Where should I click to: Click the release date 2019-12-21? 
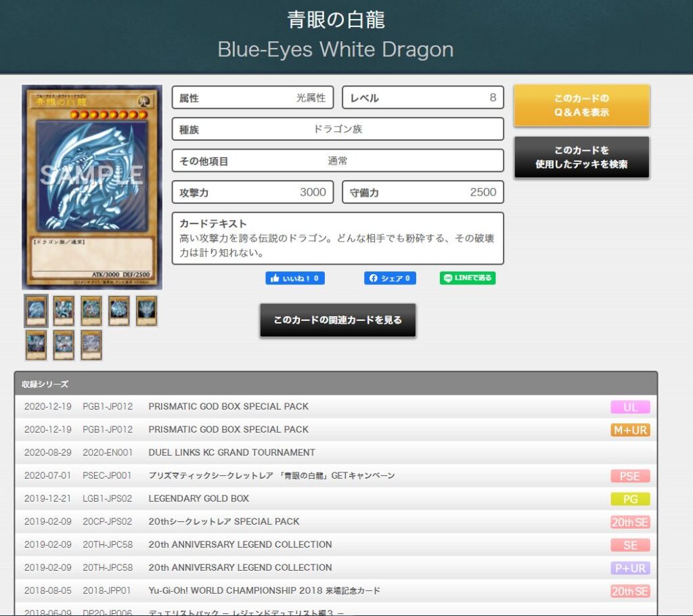(48, 498)
